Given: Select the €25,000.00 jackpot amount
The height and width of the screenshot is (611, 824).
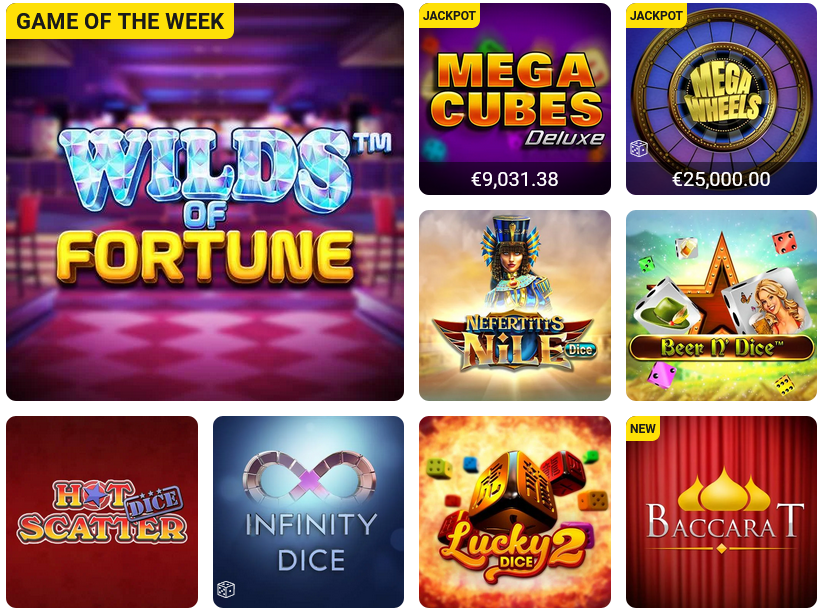Looking at the screenshot, I should tap(721, 179).
